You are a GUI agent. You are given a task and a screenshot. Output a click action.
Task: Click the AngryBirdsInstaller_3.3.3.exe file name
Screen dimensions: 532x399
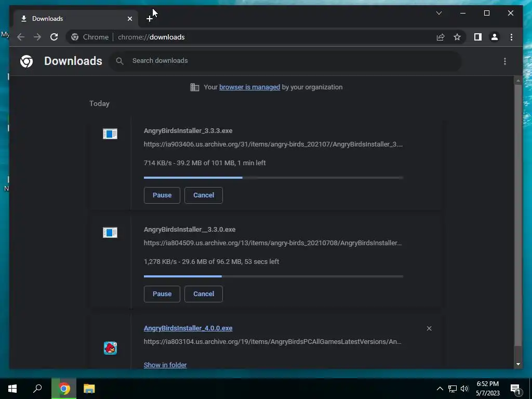[188, 130]
